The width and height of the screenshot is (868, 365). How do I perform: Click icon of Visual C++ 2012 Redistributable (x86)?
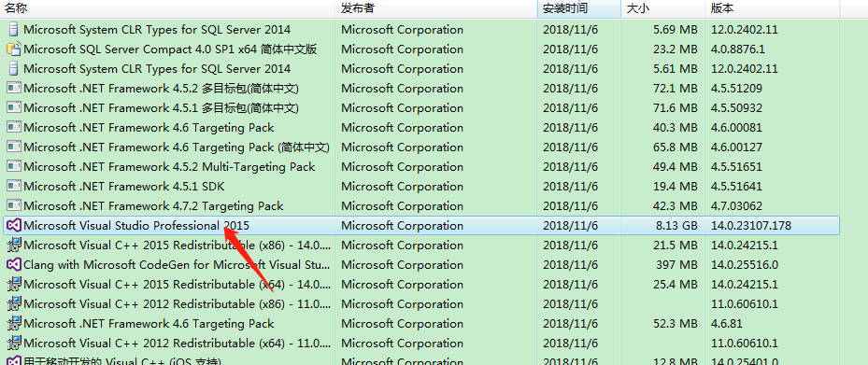(13, 303)
